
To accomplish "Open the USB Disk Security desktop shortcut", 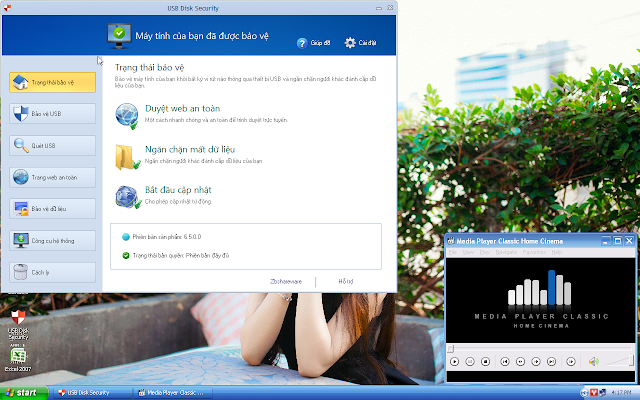I will pyautogui.click(x=18, y=325).
